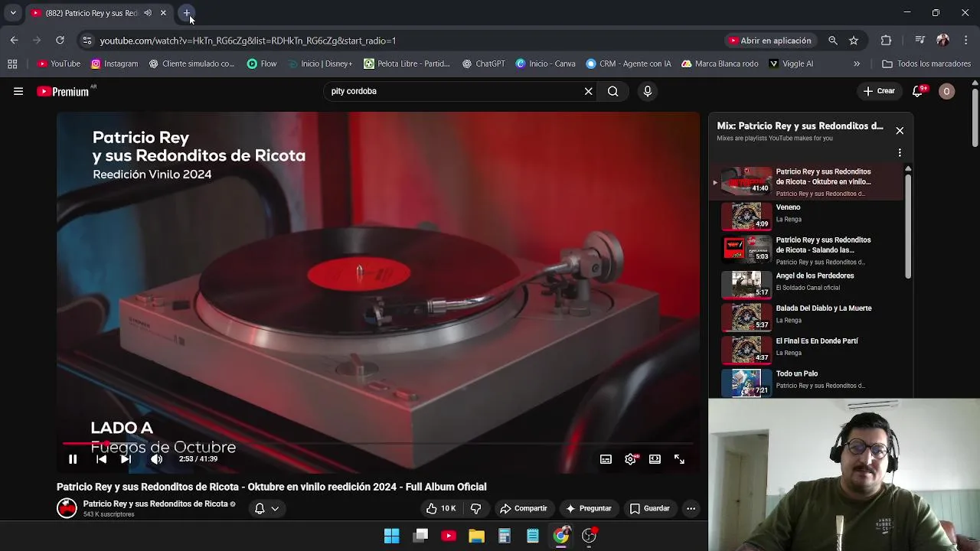Screen dimensions: 980x551
Task: Mute the tab via speaker icon
Action: pos(148,13)
